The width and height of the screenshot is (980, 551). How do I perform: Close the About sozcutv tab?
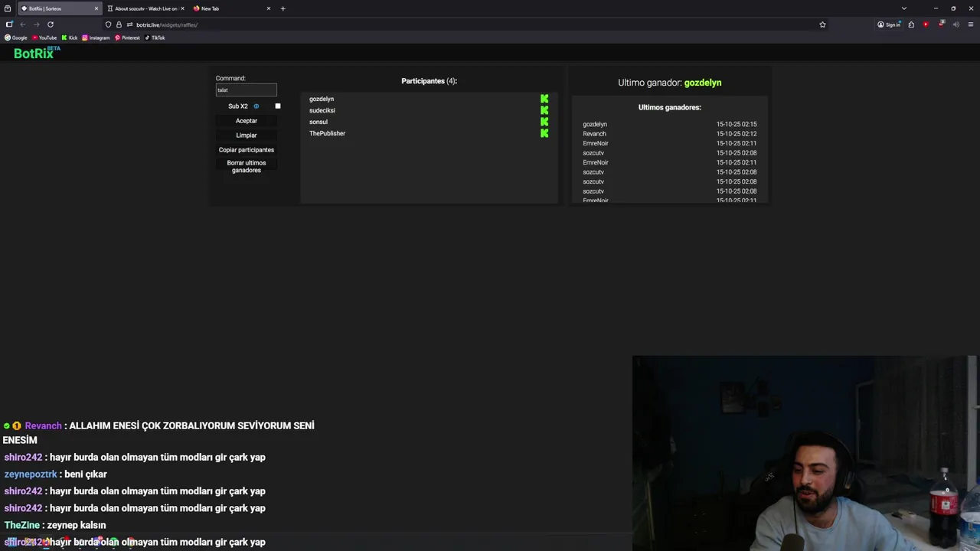coord(182,8)
